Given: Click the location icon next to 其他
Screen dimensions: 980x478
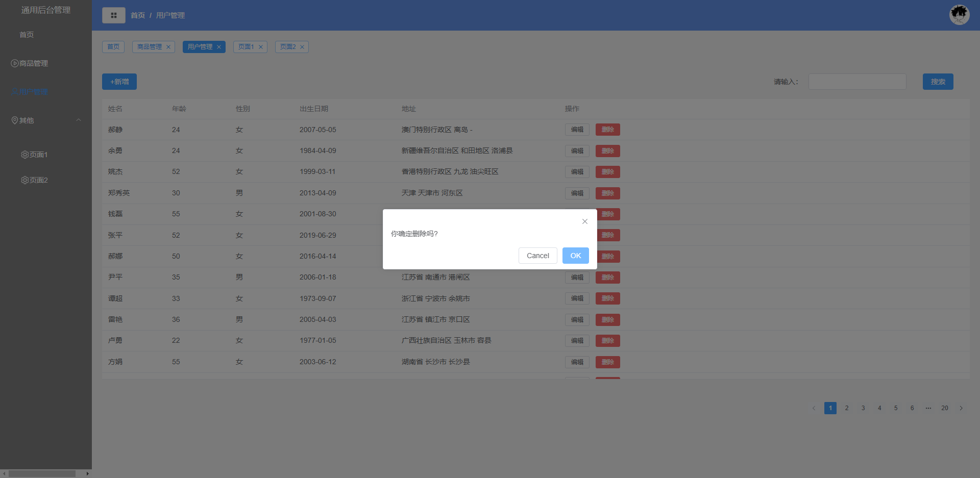Looking at the screenshot, I should pyautogui.click(x=14, y=120).
